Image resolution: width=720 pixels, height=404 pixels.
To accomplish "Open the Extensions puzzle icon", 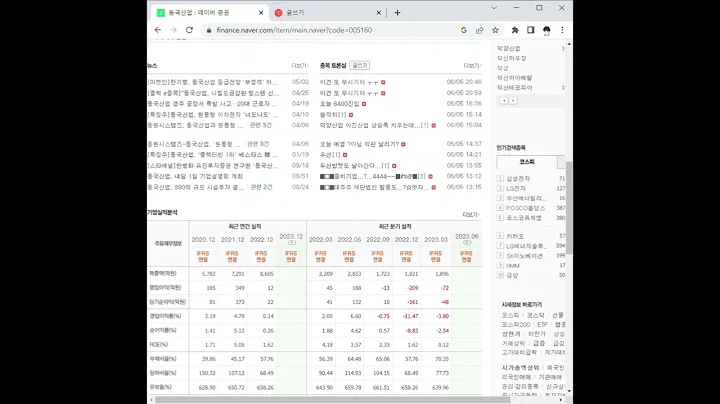I will pos(515,30).
